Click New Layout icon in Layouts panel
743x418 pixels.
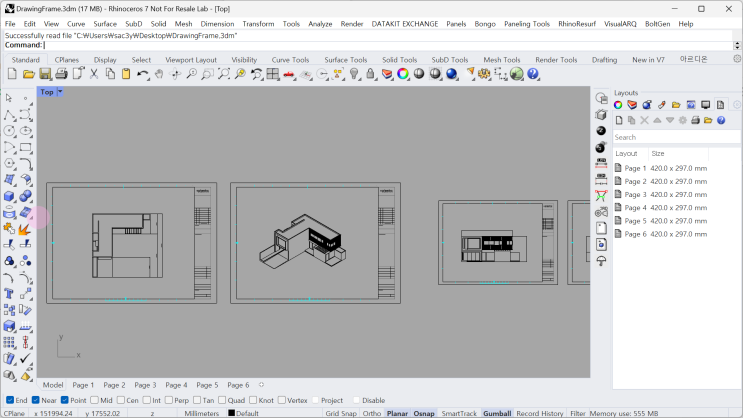click(619, 120)
